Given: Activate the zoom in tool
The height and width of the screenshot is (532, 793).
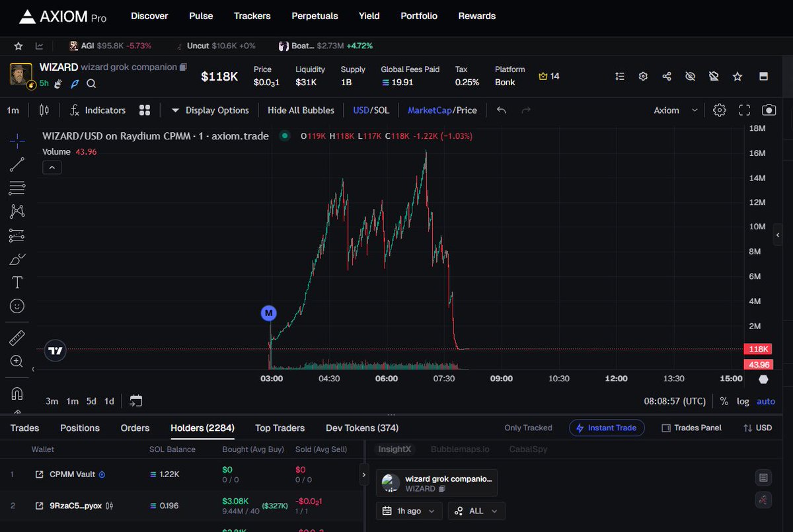Looking at the screenshot, I should point(17,361).
